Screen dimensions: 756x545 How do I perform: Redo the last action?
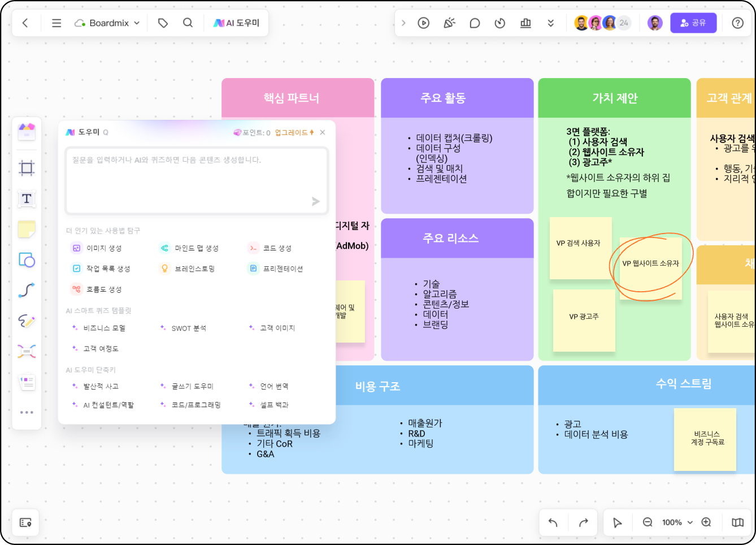tap(584, 522)
